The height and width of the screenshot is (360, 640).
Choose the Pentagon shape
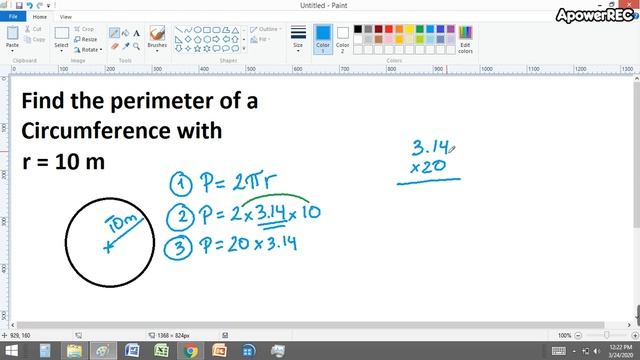tap(197, 40)
